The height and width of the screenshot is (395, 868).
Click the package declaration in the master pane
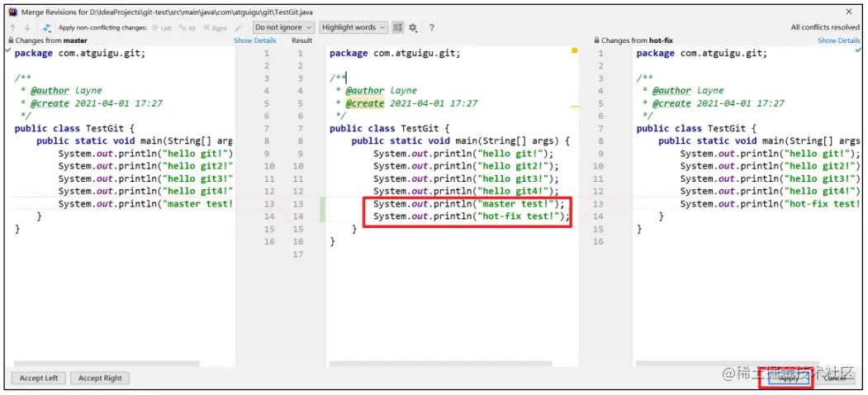[80, 53]
